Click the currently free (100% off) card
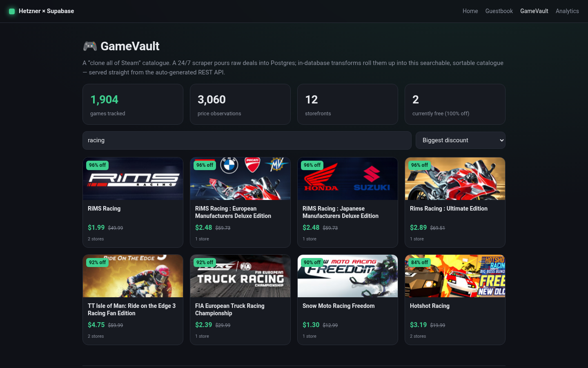Screen dimensions: 588x368 coord(455,104)
